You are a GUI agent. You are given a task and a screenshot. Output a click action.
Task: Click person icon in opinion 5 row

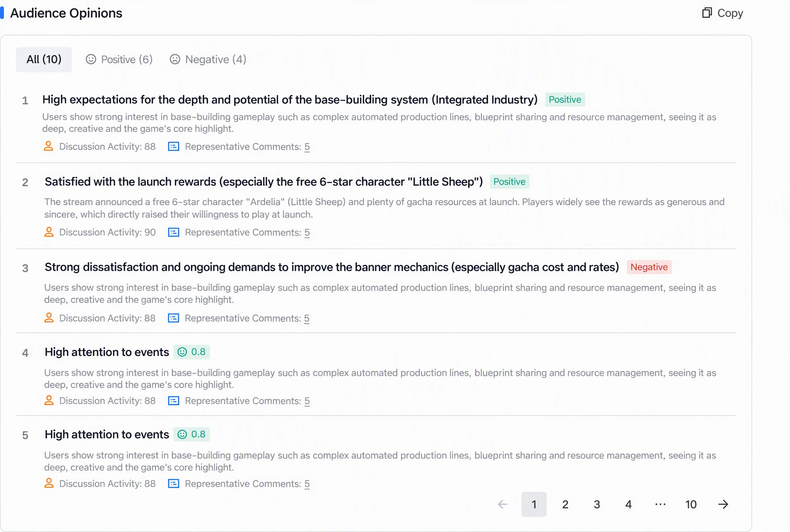pos(49,483)
